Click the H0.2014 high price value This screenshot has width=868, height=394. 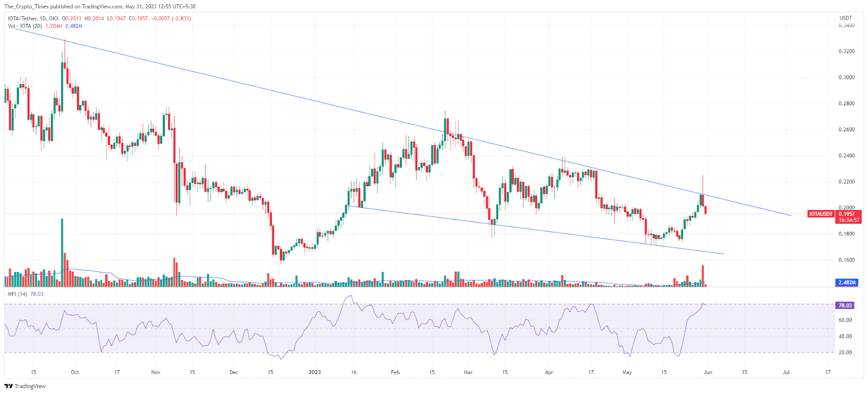point(94,18)
